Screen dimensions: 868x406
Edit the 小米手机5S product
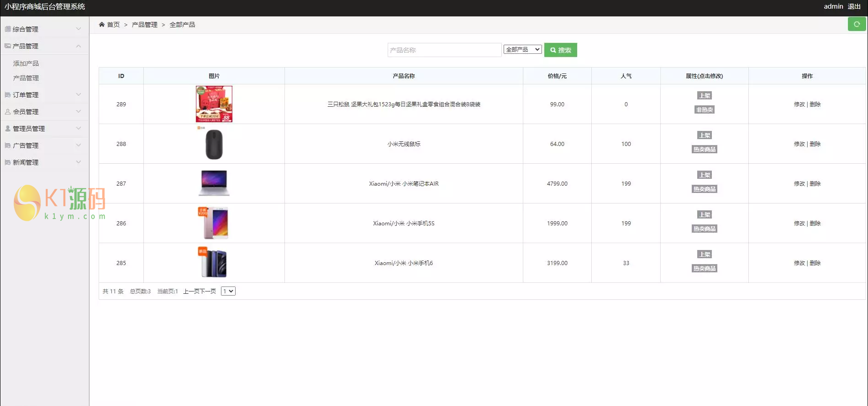(x=800, y=224)
